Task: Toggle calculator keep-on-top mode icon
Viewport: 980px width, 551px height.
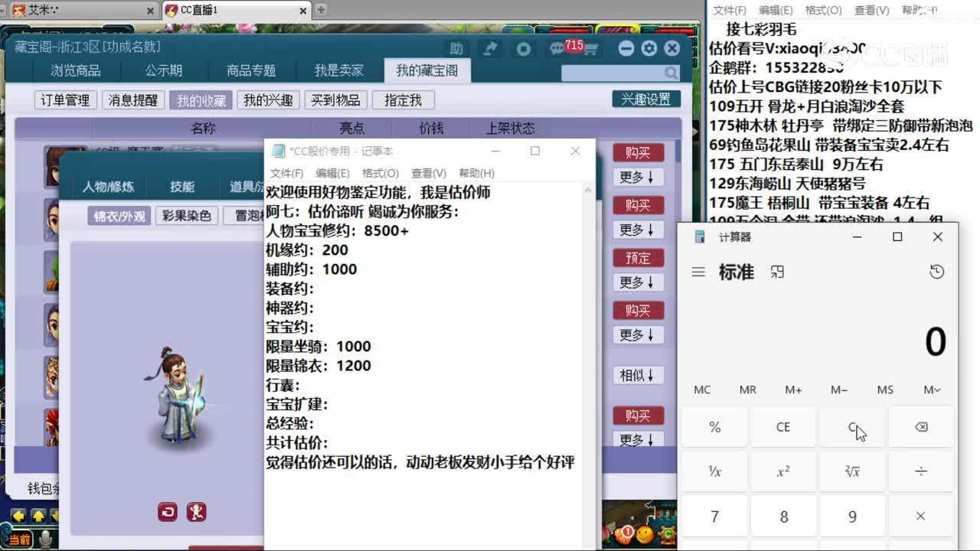Action: click(x=777, y=272)
